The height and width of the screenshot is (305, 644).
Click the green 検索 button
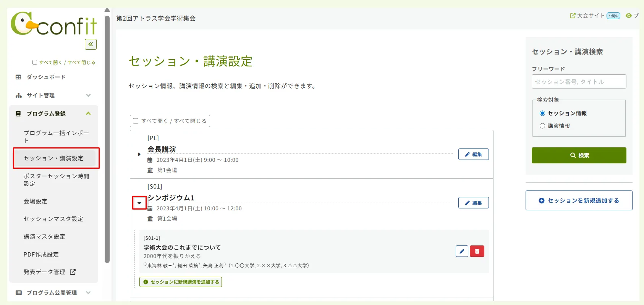coord(579,155)
